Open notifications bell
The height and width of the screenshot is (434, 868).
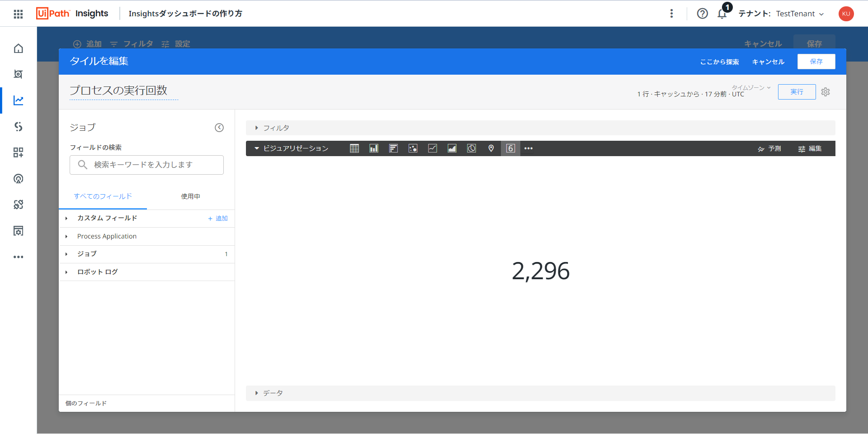tap(722, 14)
